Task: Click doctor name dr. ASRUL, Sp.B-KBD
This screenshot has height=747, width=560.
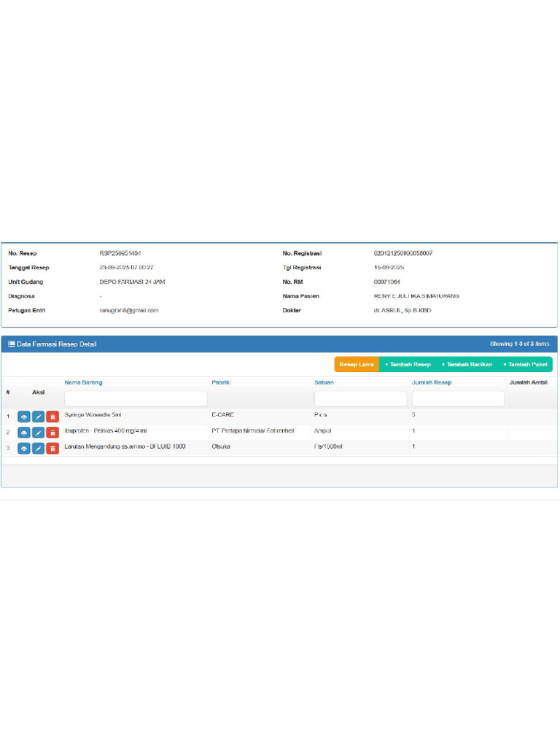Action: coord(402,311)
